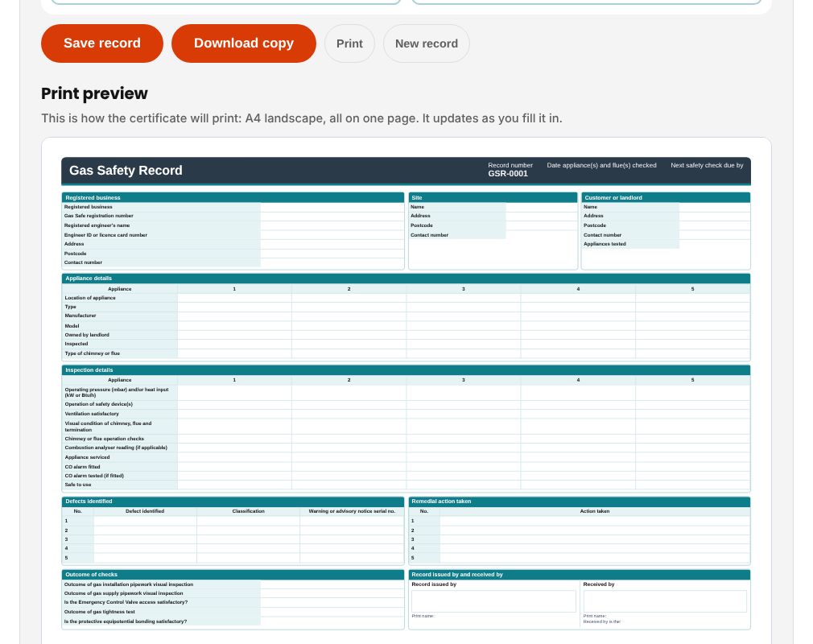
Task: Start a New record
Action: (426, 43)
